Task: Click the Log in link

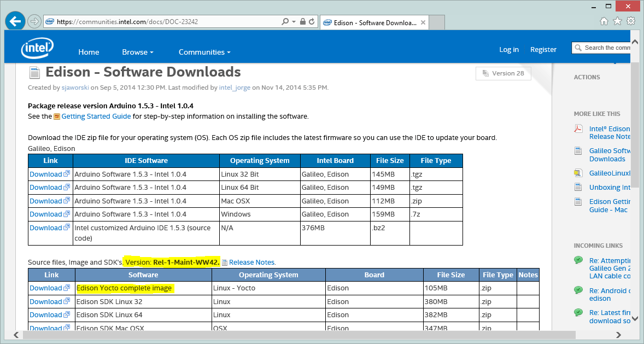Action: 509,49
